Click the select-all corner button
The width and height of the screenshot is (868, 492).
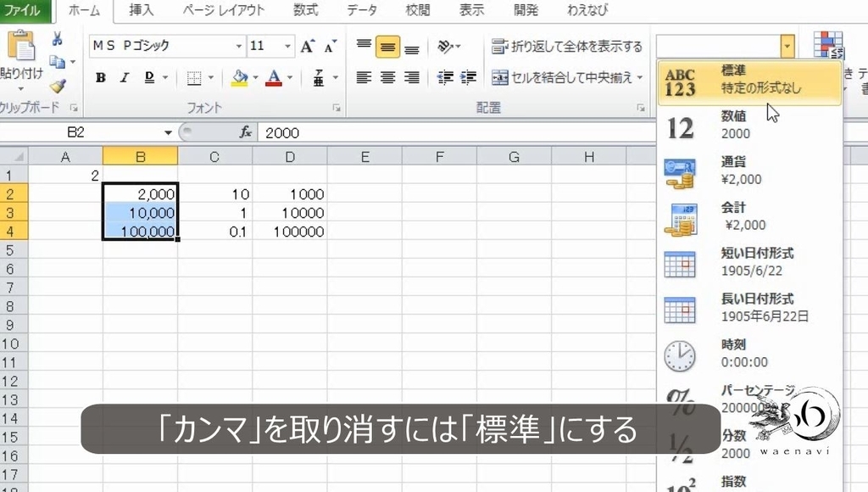[x=14, y=156]
